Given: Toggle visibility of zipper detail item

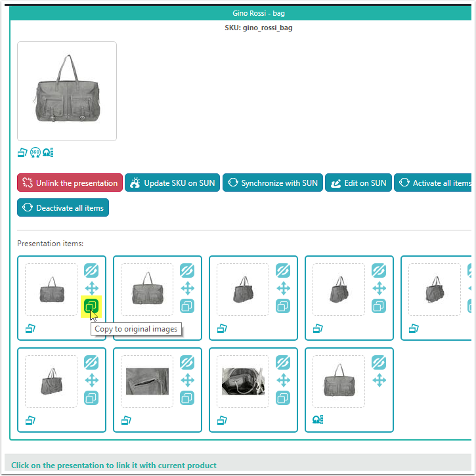Looking at the screenshot, I should point(187,362).
